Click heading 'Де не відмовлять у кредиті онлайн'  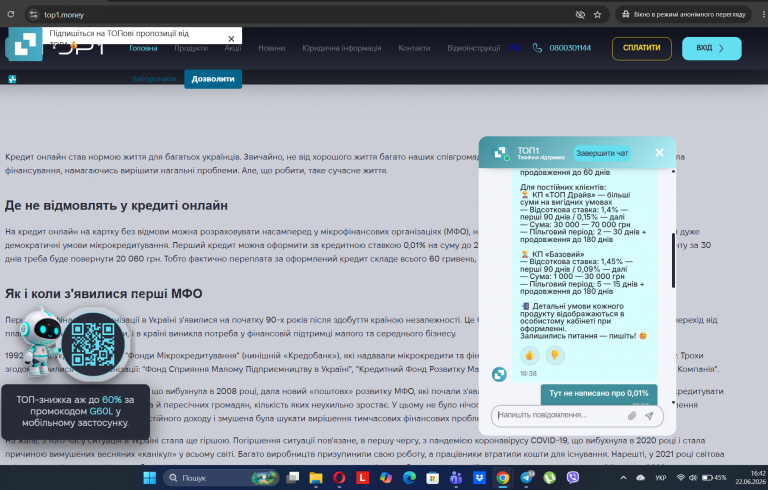click(x=117, y=205)
